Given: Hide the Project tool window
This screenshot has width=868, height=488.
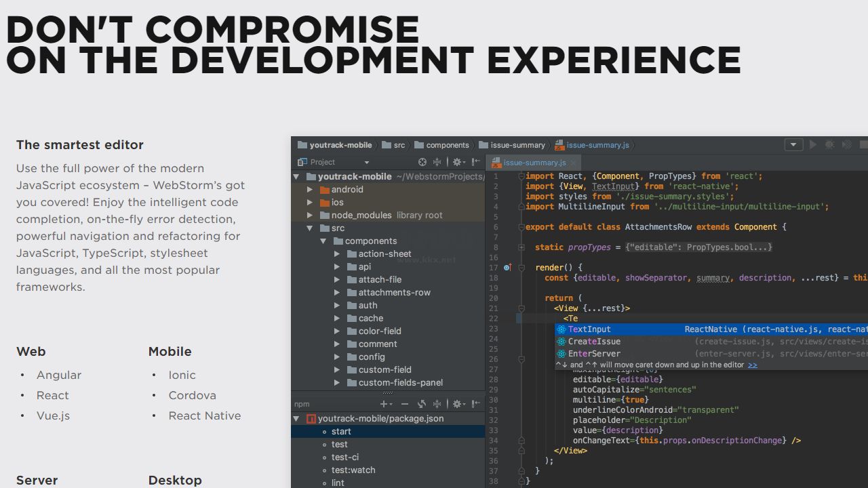Looking at the screenshot, I should [x=476, y=163].
